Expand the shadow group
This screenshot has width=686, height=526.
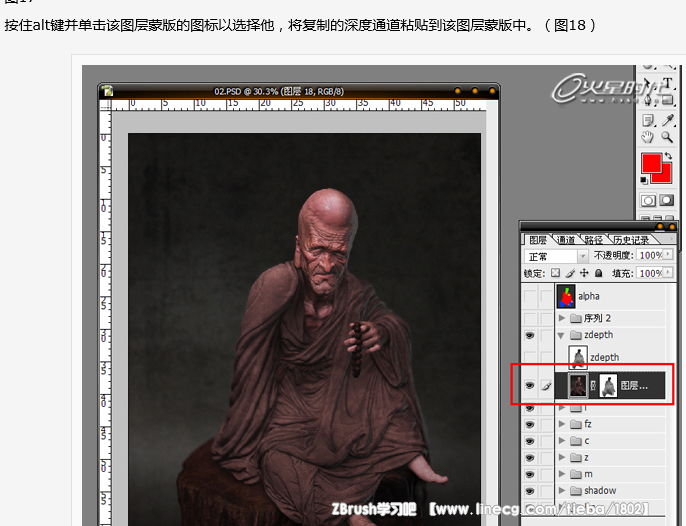coord(562,490)
